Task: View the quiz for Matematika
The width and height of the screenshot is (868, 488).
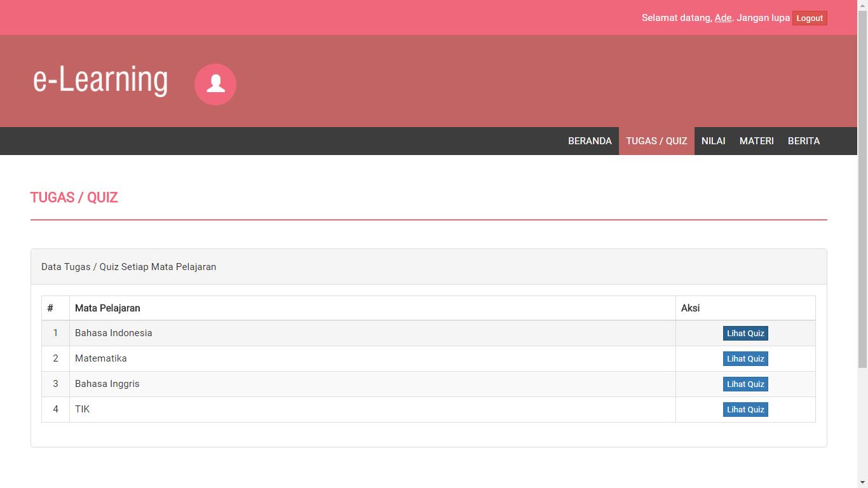Action: click(x=745, y=359)
